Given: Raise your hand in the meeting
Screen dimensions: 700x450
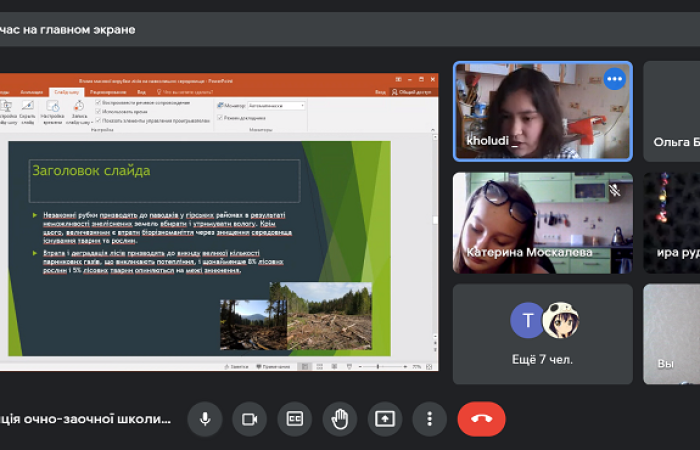Looking at the screenshot, I should (340, 418).
